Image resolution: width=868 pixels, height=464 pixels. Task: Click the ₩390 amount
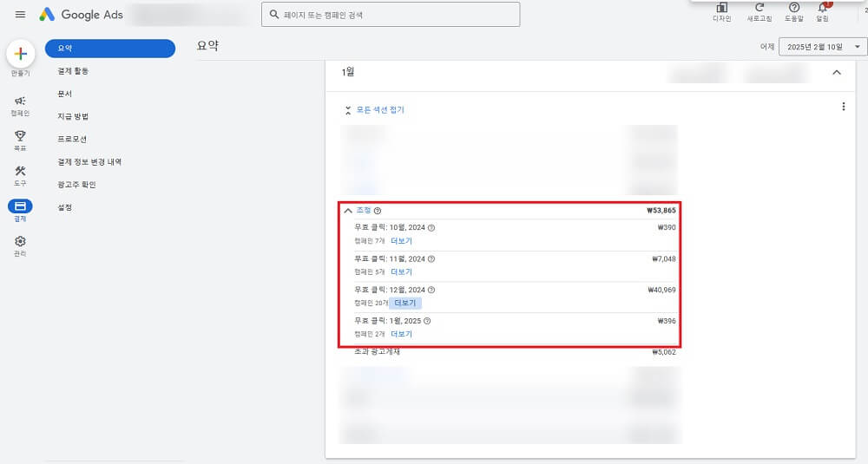point(667,227)
